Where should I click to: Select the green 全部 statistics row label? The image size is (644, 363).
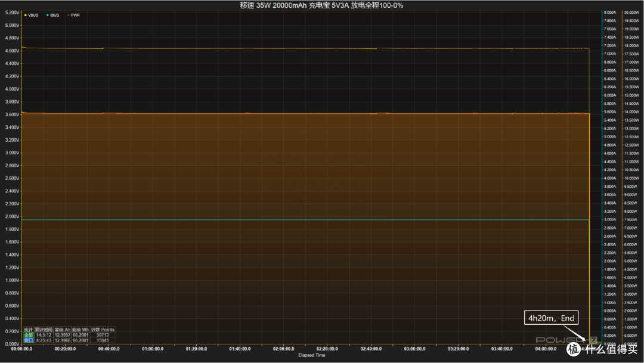pyautogui.click(x=29, y=335)
